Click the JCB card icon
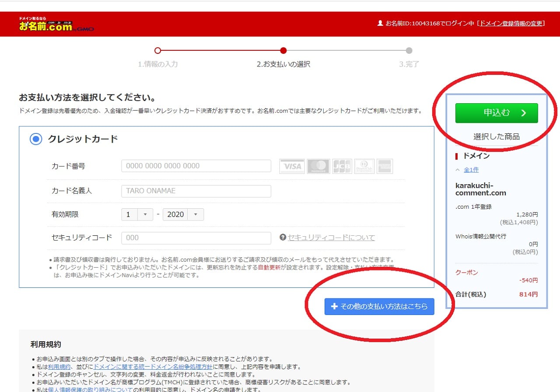The image size is (560, 392). coord(342,166)
